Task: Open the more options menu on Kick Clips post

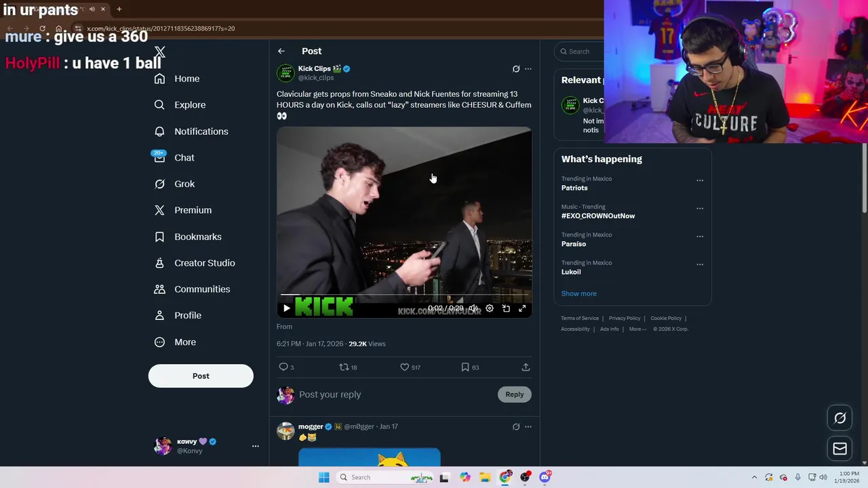Action: (528, 69)
